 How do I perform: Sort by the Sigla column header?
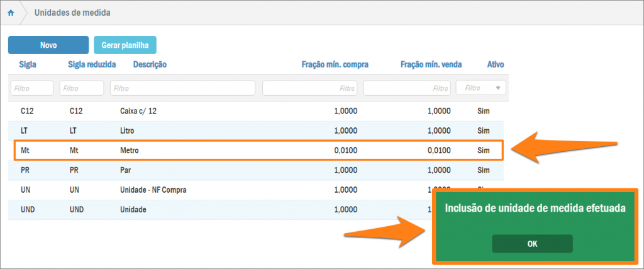point(28,64)
